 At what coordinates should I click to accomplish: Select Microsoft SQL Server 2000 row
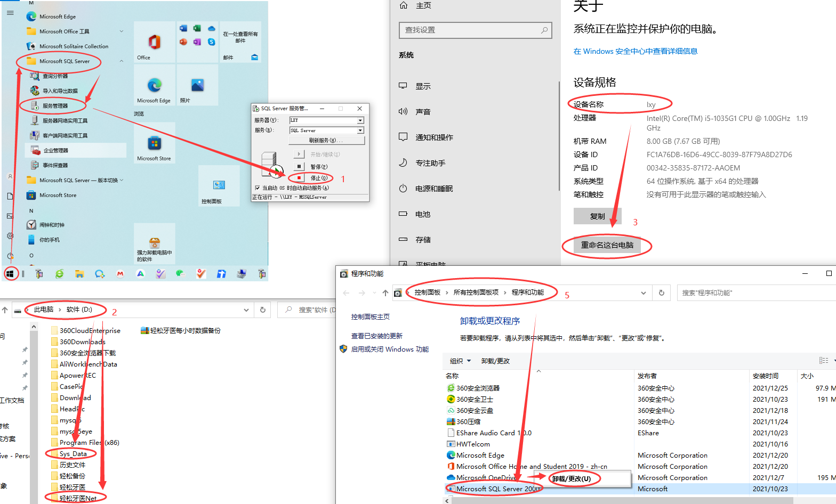click(x=640, y=489)
